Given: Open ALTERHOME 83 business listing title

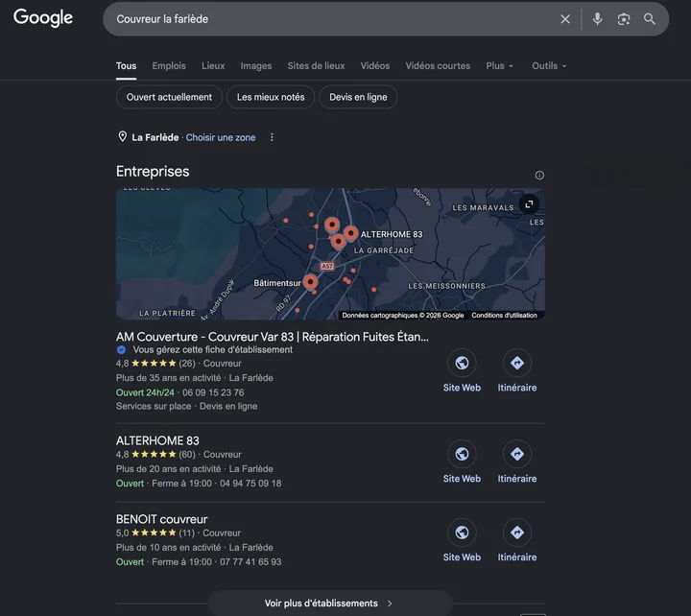Looking at the screenshot, I should pyautogui.click(x=157, y=440).
